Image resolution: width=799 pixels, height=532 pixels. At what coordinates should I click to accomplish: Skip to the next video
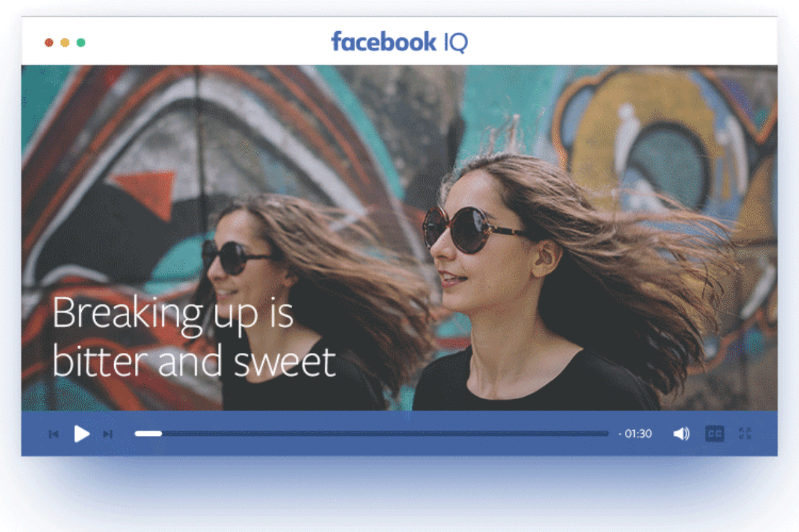(107, 434)
